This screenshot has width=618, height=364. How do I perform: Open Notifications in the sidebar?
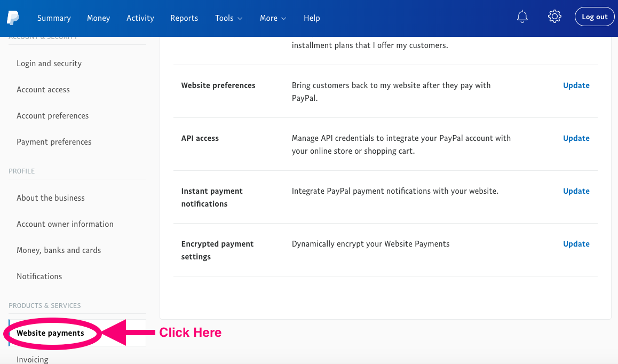(39, 276)
